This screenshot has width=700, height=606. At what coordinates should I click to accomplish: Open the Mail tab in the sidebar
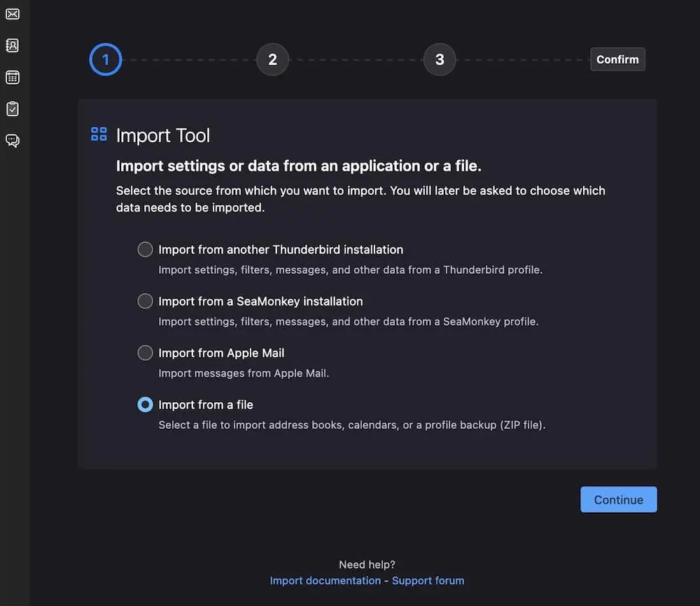[12, 13]
